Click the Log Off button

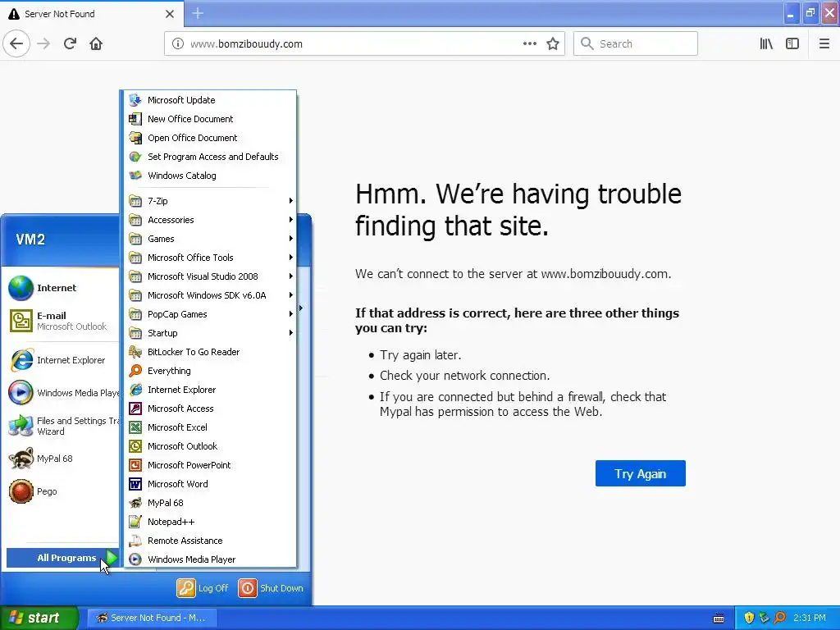coord(203,587)
